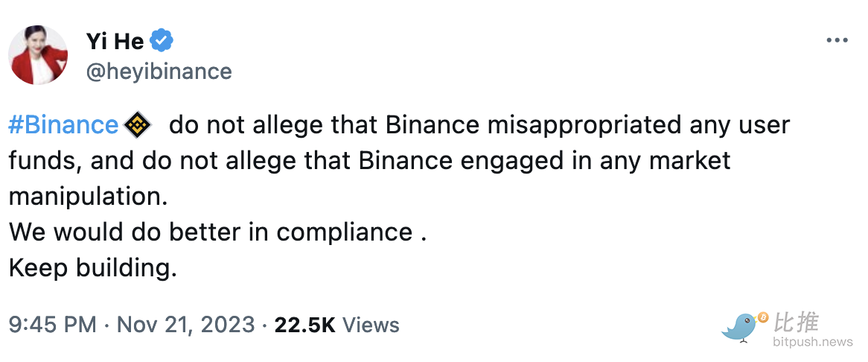Click the 比推 watermark text
The height and width of the screenshot is (362, 868).
point(797,323)
